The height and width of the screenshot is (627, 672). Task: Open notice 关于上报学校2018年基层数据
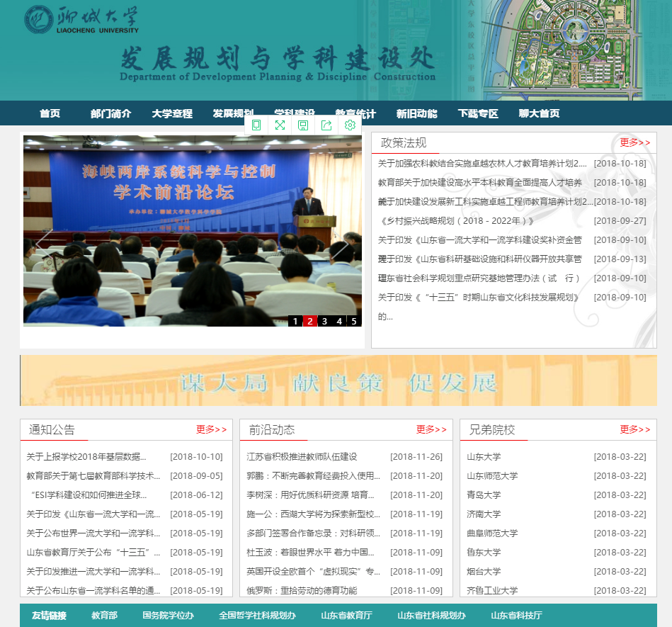click(86, 457)
